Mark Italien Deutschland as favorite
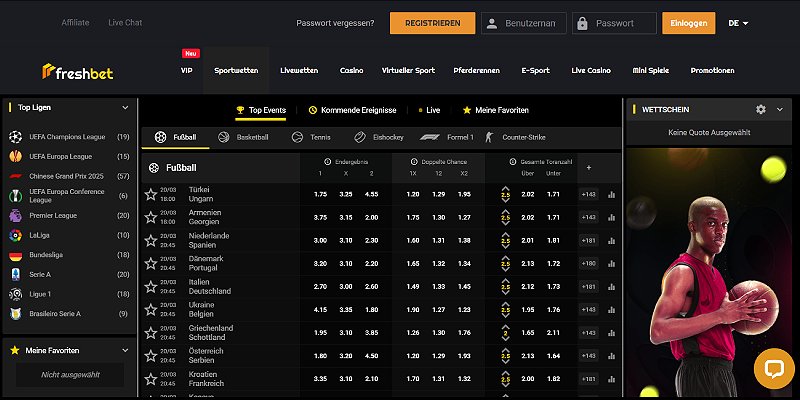Screen dimensions: 800x400 pos(151,287)
